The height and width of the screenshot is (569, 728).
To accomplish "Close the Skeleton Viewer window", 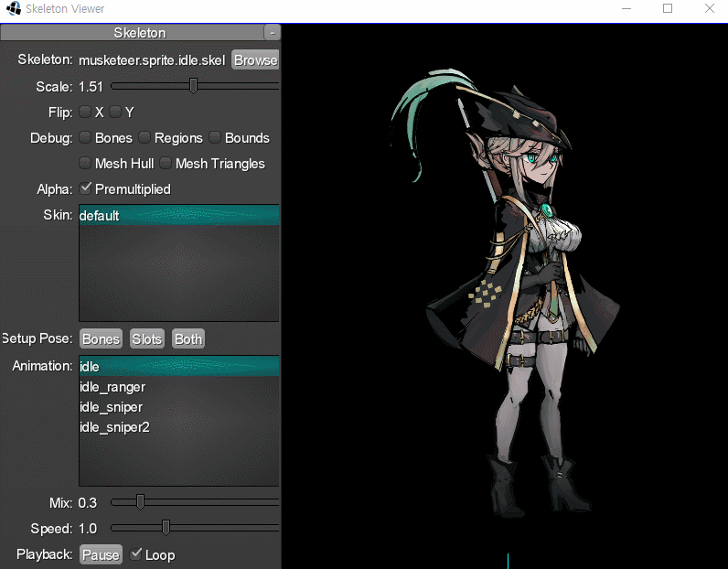I will [709, 8].
